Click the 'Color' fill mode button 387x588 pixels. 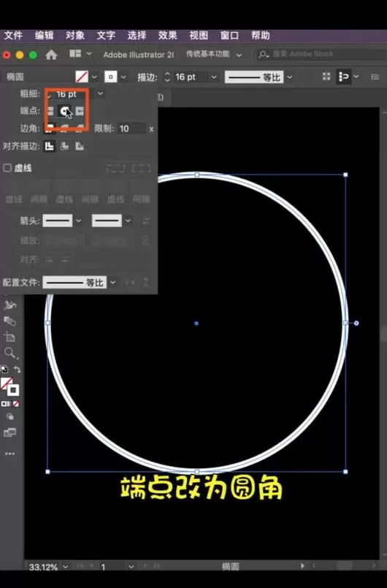click(4, 404)
